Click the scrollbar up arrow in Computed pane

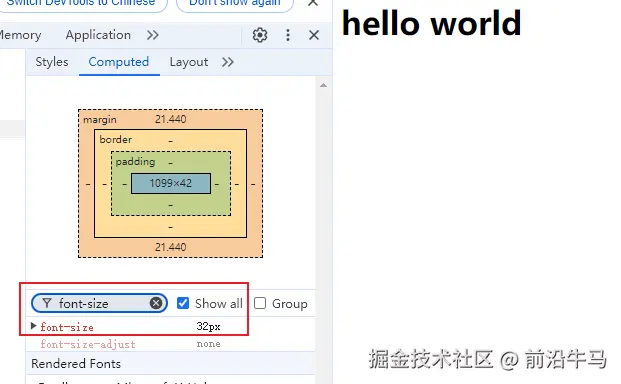coord(323,85)
